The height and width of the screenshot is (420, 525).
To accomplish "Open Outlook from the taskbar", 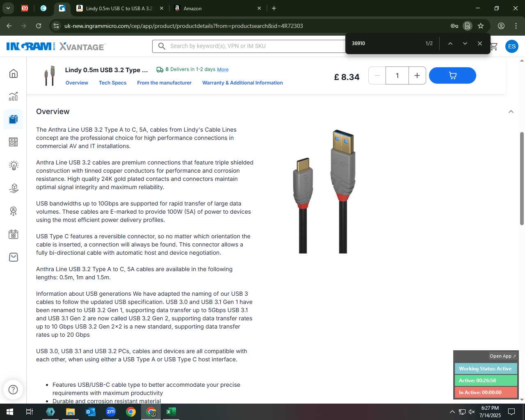I will 90,412.
